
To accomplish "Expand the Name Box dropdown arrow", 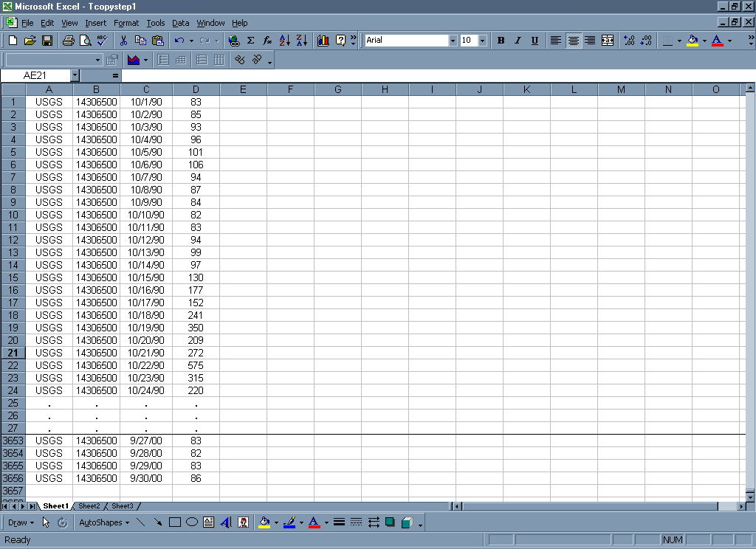I will [75, 75].
